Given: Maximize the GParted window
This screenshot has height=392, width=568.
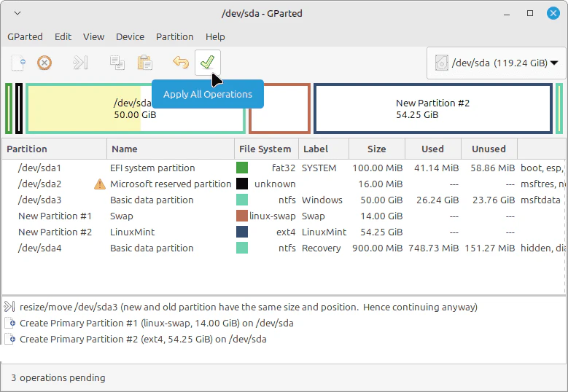Looking at the screenshot, I should [530, 13].
